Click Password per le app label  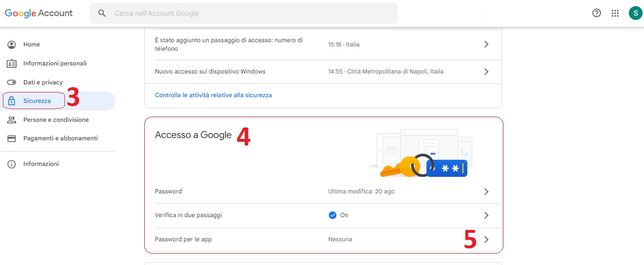[x=184, y=239]
